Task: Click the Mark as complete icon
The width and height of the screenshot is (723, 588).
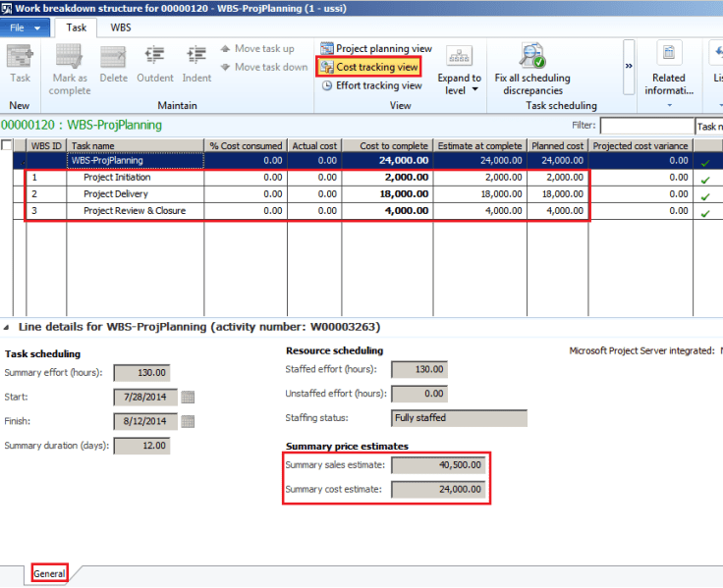Action: click(x=70, y=60)
